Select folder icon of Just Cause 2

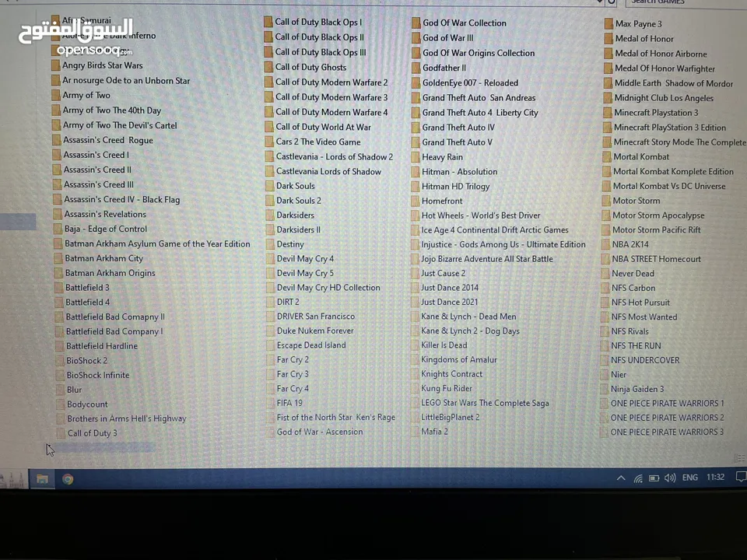click(x=415, y=273)
